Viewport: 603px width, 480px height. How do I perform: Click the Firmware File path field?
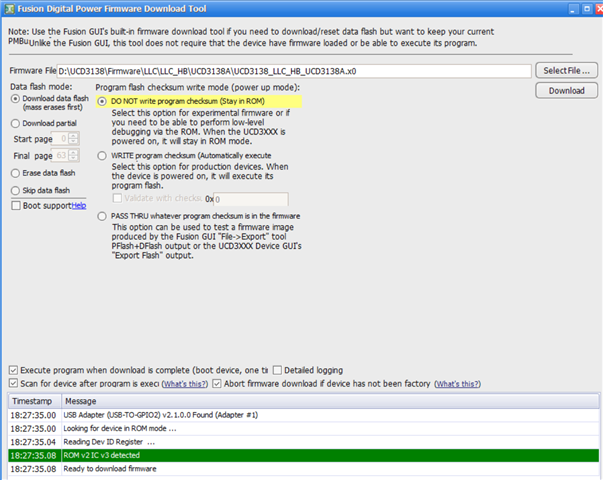(x=294, y=71)
